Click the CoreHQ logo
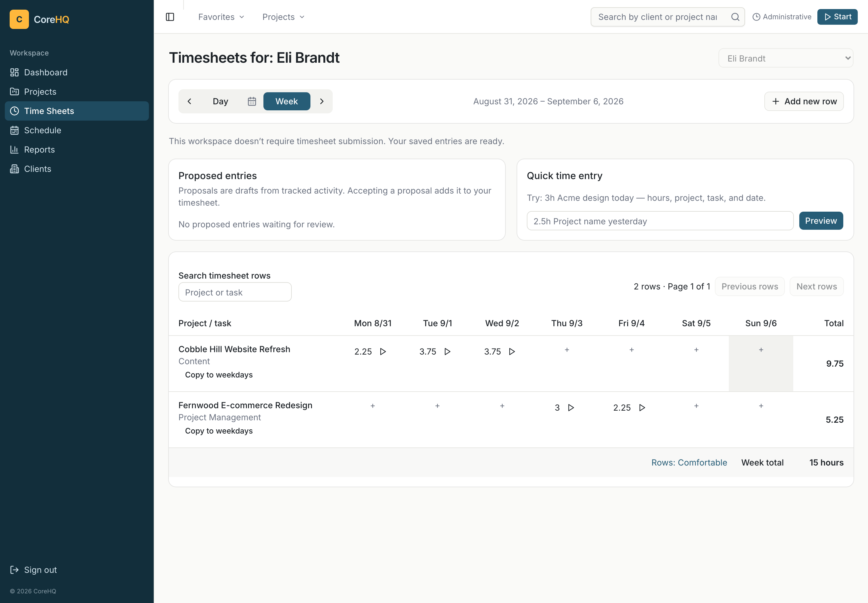 click(39, 19)
